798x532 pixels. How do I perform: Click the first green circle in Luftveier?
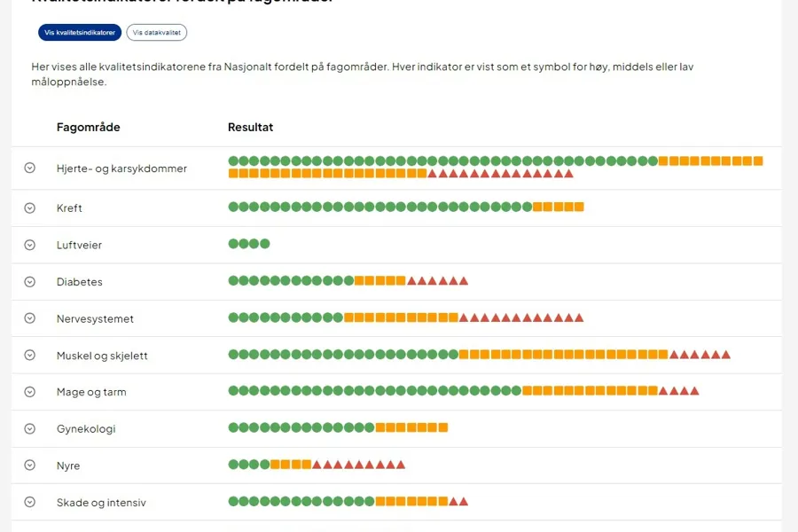[233, 244]
